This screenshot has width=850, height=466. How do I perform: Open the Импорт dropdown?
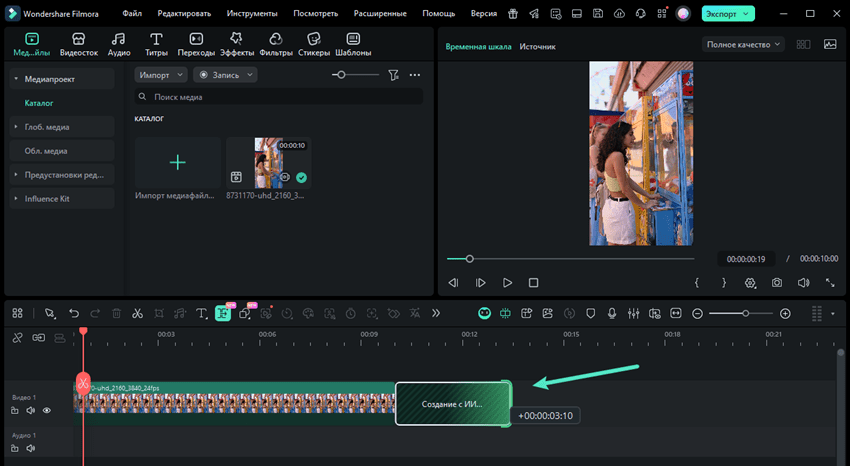[161, 75]
